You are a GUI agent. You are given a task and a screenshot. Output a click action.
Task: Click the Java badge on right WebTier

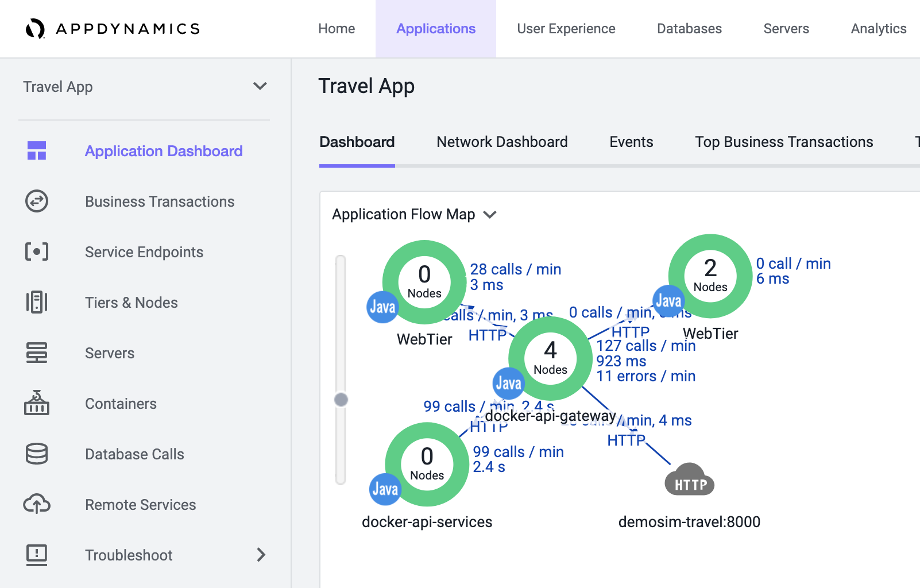pos(668,301)
